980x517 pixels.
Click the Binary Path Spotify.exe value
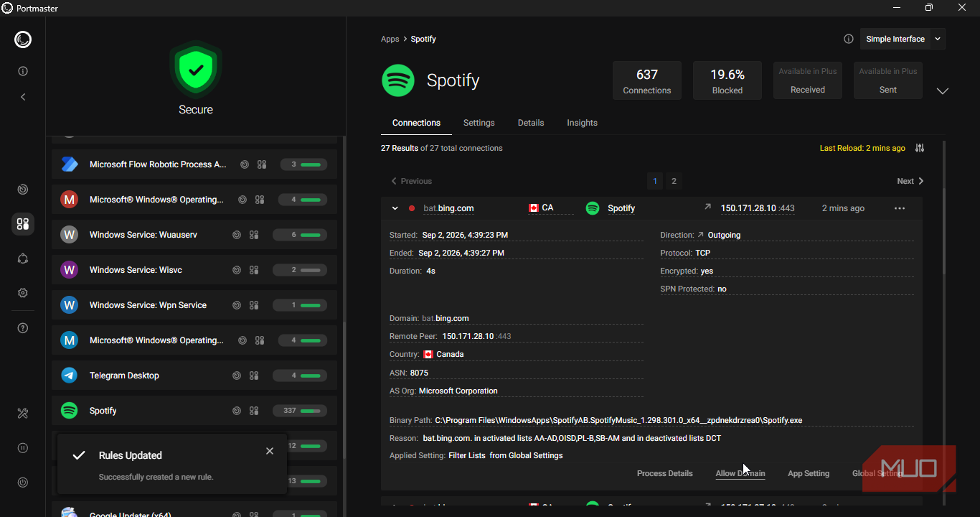click(618, 420)
